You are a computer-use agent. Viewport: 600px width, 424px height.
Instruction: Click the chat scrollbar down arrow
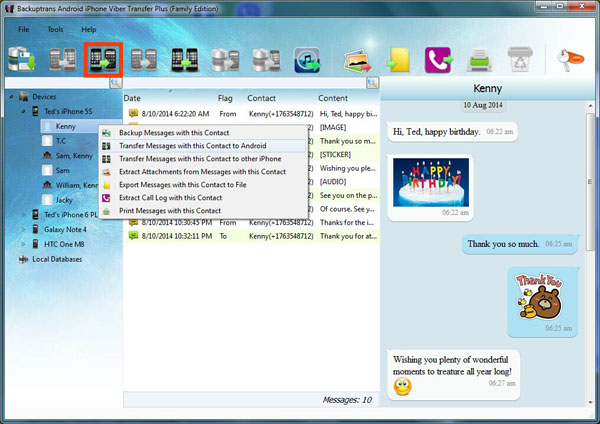point(591,402)
